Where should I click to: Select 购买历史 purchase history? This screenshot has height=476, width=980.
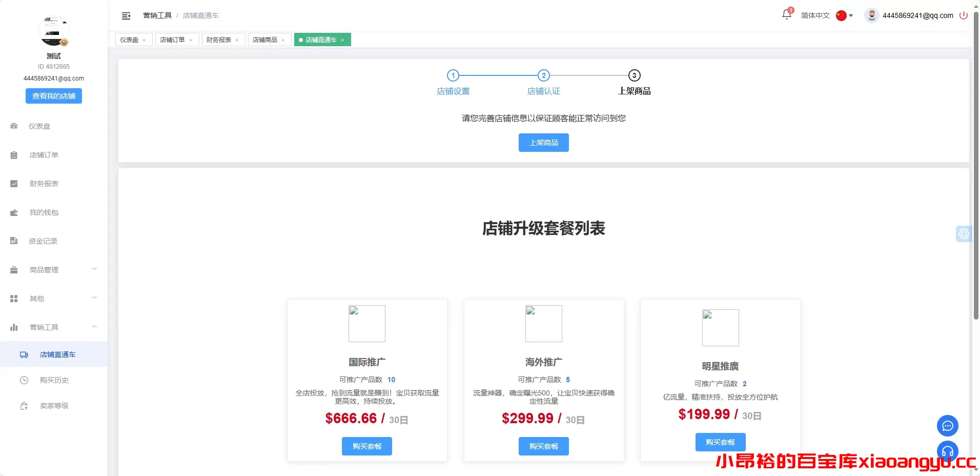(53, 380)
